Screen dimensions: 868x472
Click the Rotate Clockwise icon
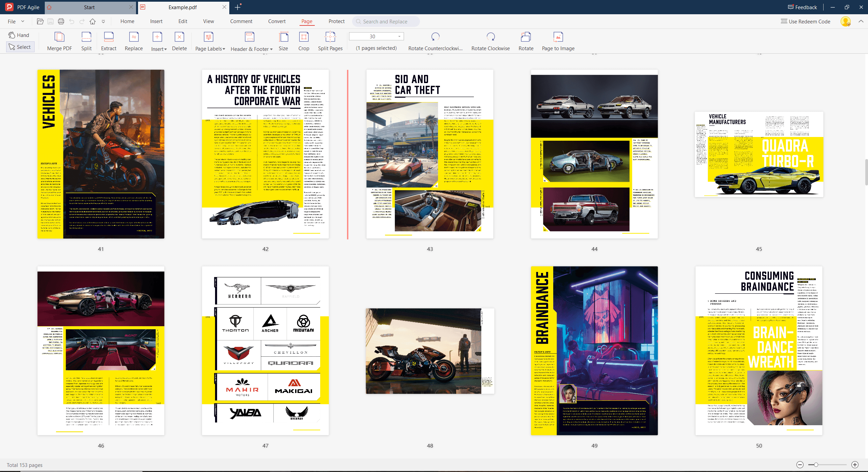(490, 37)
